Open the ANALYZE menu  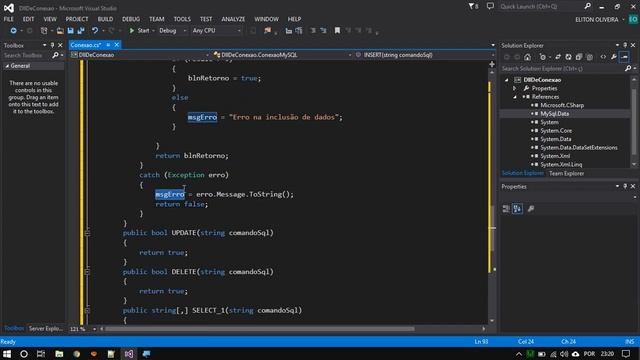coord(233,19)
